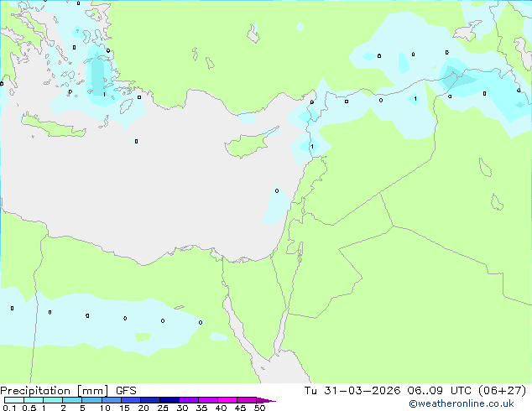Pick the 10–15 mm legend color box
This screenshot has width=532, height=411.
click(112, 400)
